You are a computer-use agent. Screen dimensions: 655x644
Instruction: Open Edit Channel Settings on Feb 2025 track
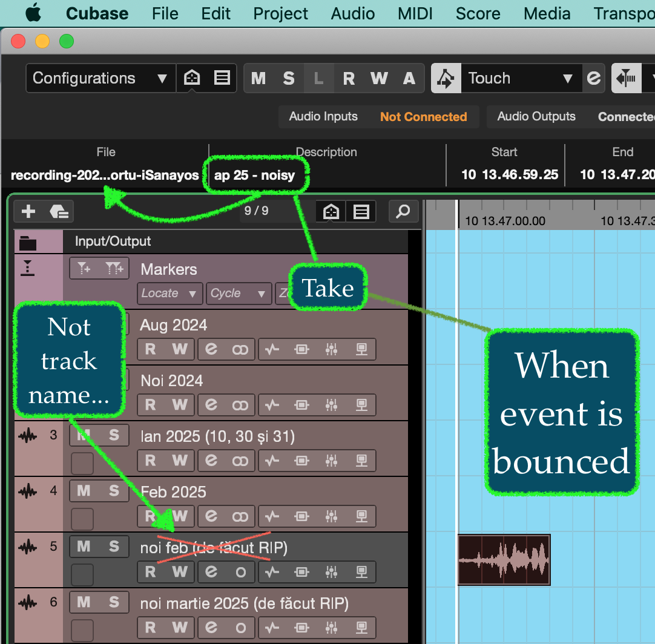[x=211, y=516]
